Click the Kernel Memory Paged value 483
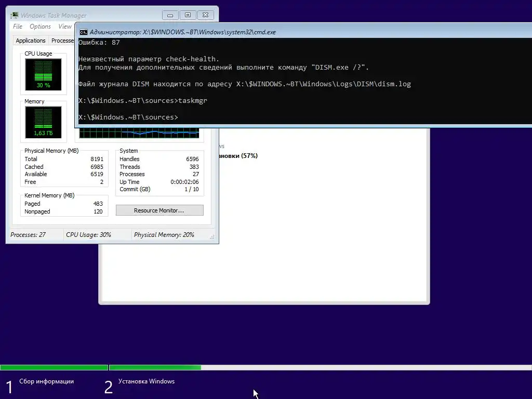532x399 pixels. tap(98, 204)
